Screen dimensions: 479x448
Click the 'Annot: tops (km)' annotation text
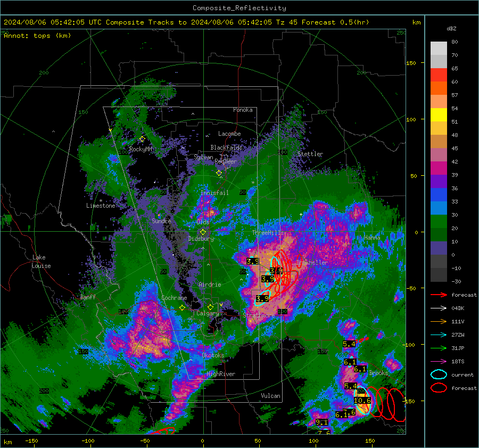(37, 36)
